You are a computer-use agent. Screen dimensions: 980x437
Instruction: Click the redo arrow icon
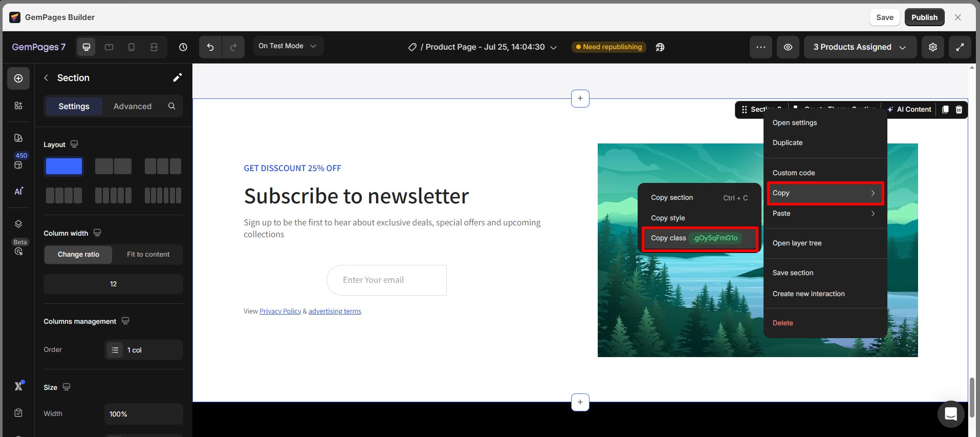point(233,47)
